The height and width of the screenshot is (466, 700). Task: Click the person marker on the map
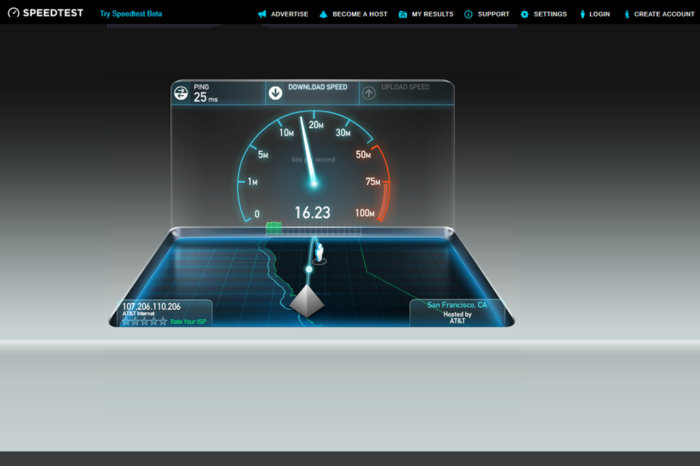point(319,250)
